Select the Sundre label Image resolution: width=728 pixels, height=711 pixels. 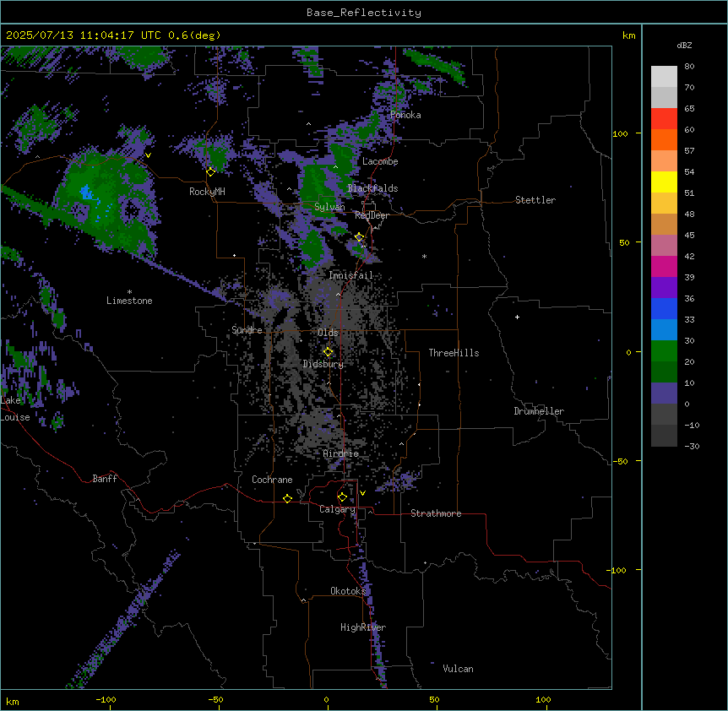[247, 330]
